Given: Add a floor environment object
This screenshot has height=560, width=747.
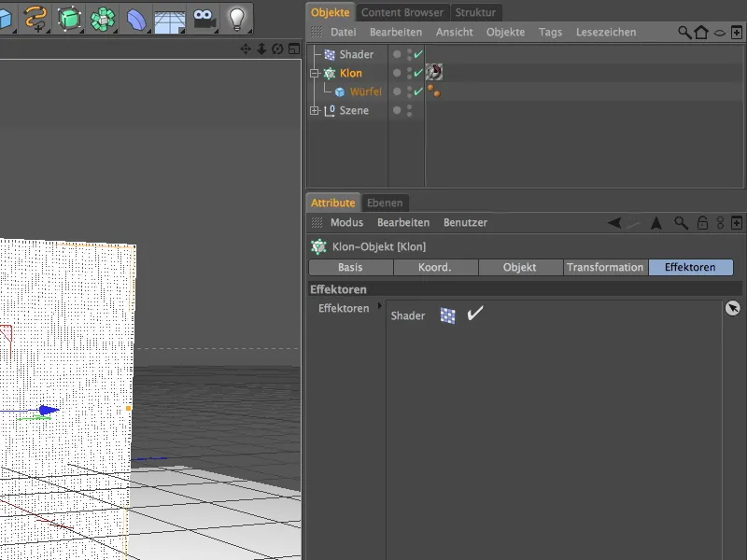Looking at the screenshot, I should (170, 20).
